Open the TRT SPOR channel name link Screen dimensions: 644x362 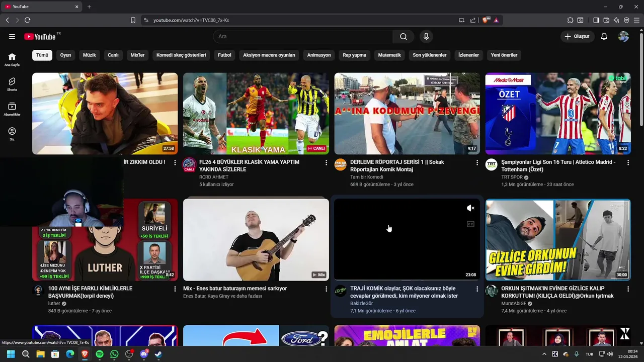(512, 177)
